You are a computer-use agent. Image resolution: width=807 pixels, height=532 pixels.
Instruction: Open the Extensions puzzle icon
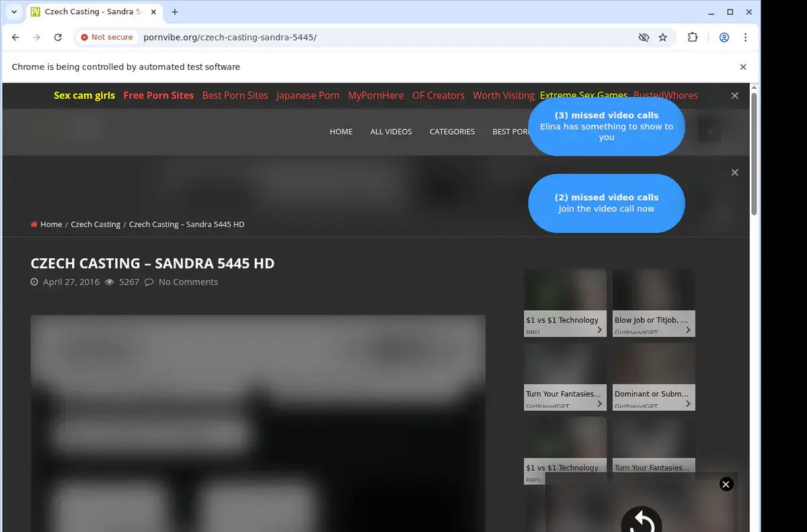click(x=693, y=38)
